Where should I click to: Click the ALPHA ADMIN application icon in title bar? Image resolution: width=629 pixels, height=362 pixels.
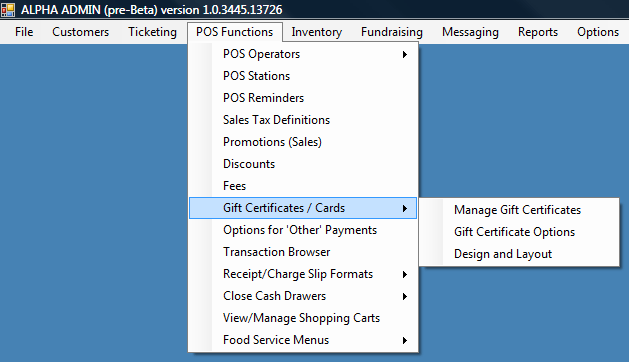tap(8, 10)
